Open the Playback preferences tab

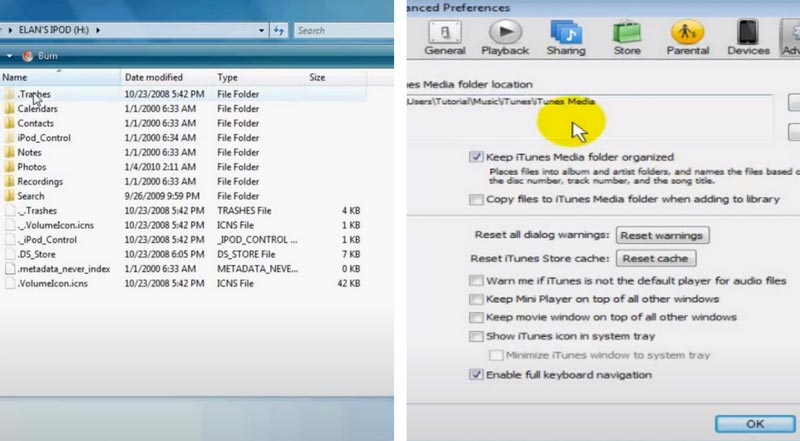(505, 38)
